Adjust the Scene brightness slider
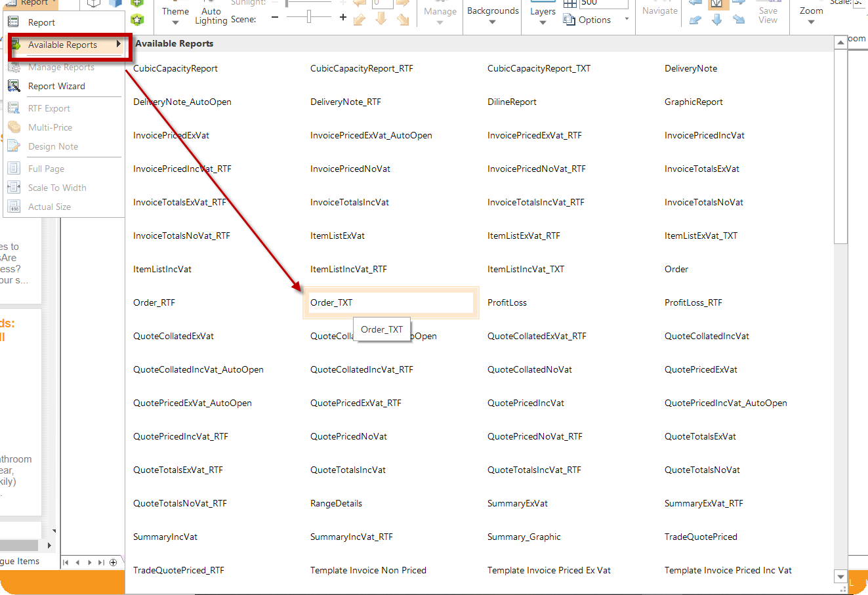The image size is (868, 595). click(308, 17)
